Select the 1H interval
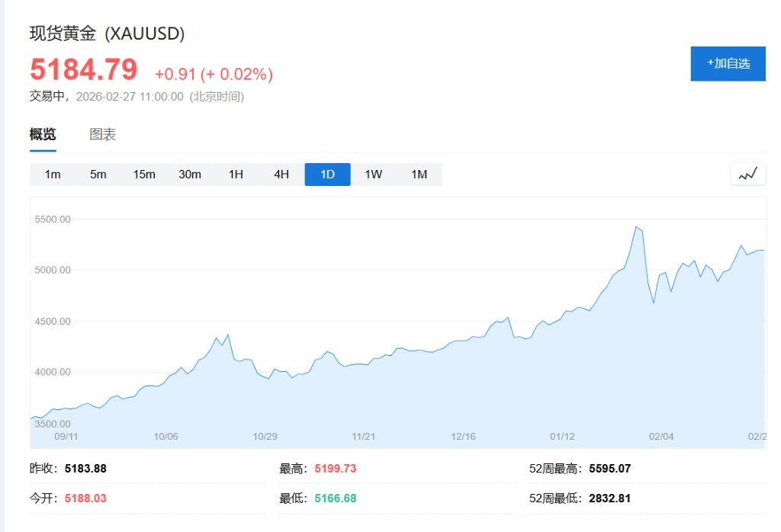The width and height of the screenshot is (781, 532). pyautogui.click(x=236, y=175)
